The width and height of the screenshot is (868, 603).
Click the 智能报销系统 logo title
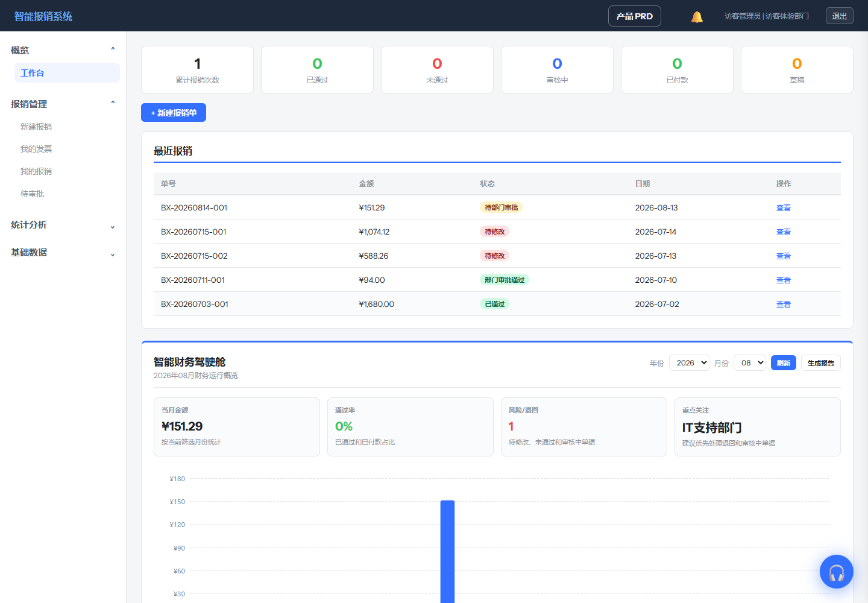click(43, 16)
